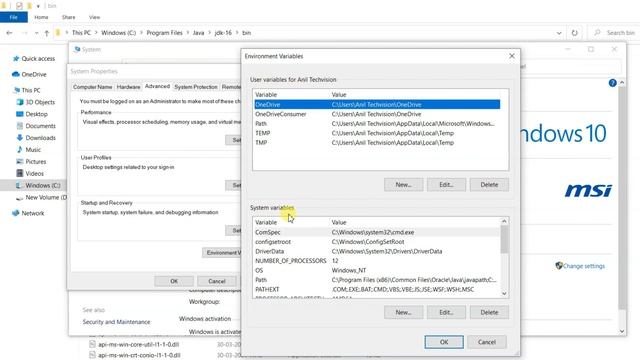Click the Refresh icon beside the address bar
Screen dimensions: 640x360
click(575, 33)
